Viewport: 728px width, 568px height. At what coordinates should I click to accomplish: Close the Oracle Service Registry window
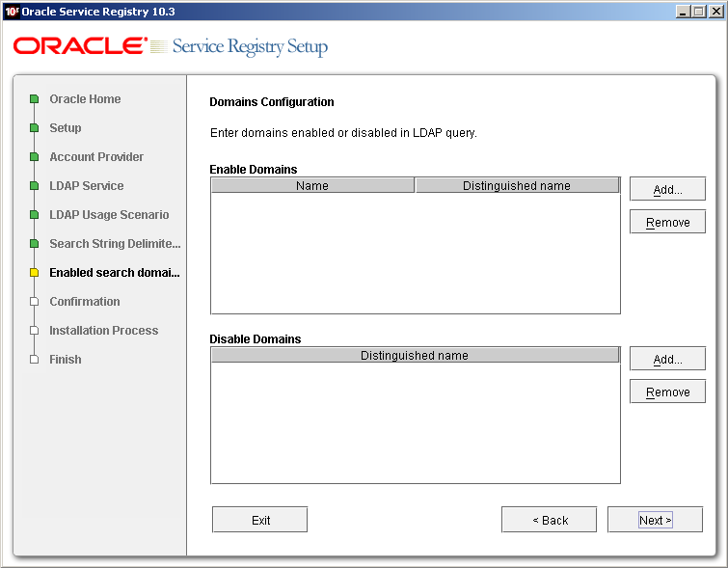(x=715, y=12)
